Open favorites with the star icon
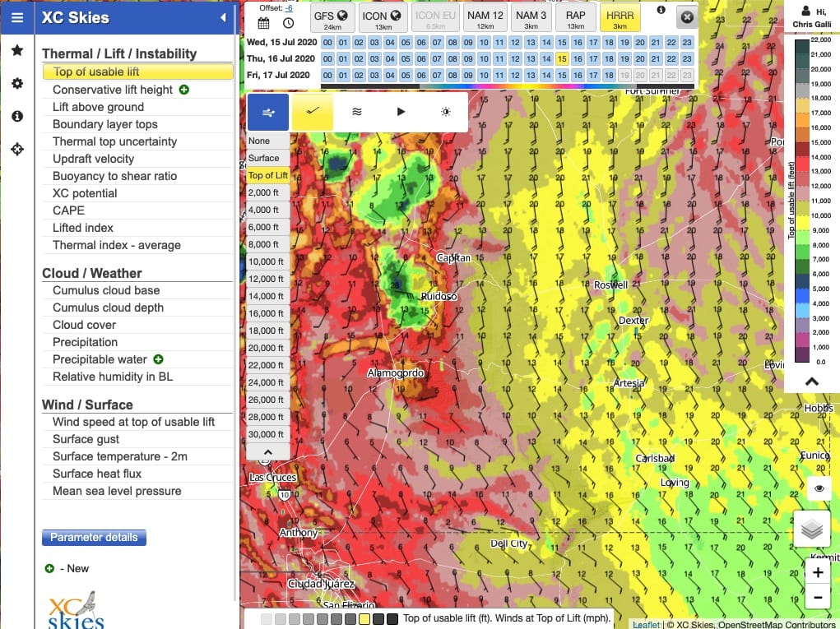This screenshot has width=840, height=629. (17, 50)
